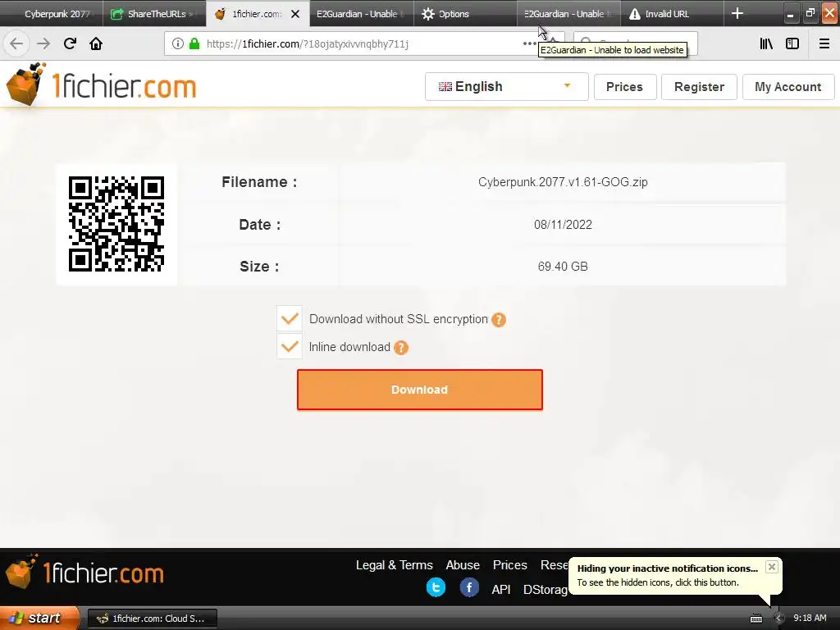Screen dimensions: 840x630
Task: Open the Facebook icon in footer
Action: click(x=468, y=587)
